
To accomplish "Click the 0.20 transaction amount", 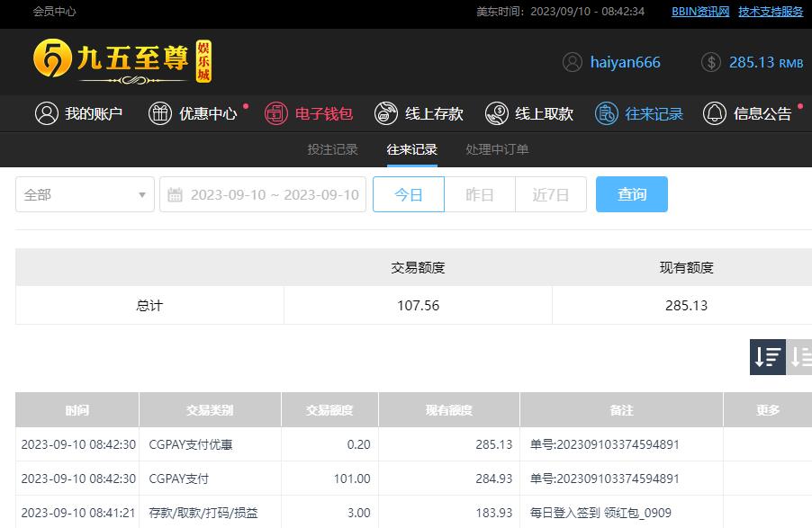I will [359, 444].
